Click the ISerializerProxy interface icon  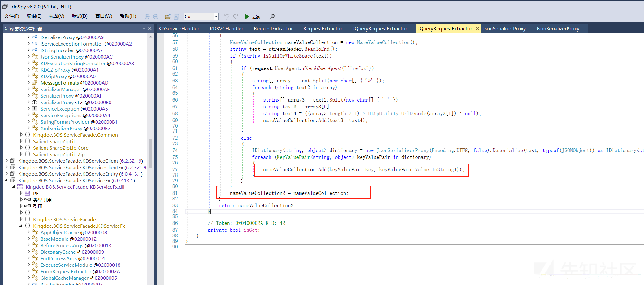tap(35, 37)
